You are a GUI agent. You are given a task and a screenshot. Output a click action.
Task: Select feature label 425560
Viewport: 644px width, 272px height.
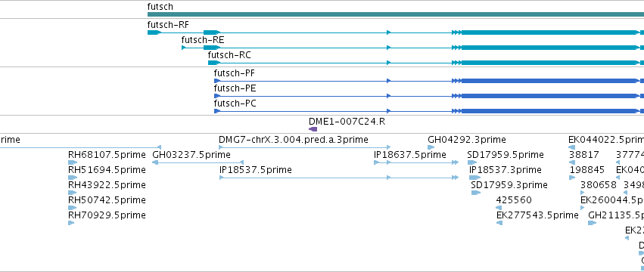[x=514, y=200]
